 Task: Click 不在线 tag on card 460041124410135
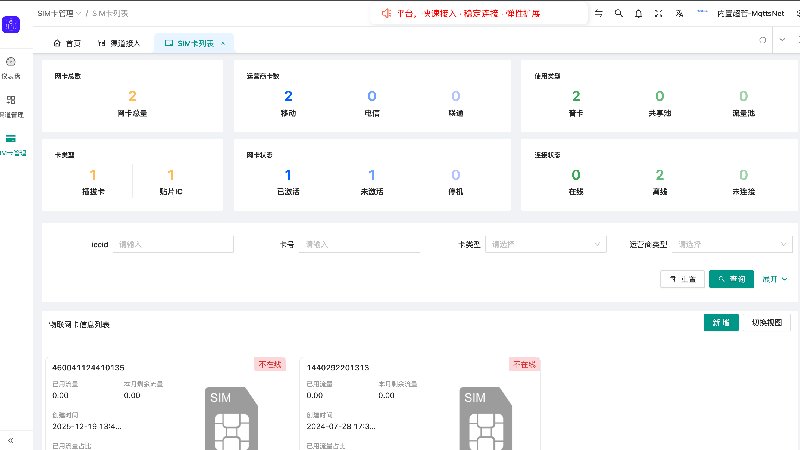[270, 364]
